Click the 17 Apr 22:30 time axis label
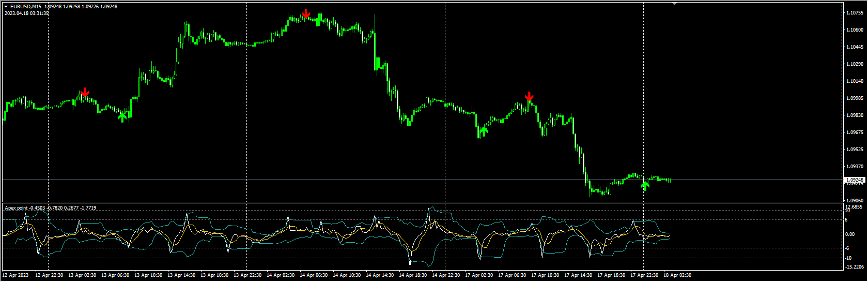 (x=644, y=275)
